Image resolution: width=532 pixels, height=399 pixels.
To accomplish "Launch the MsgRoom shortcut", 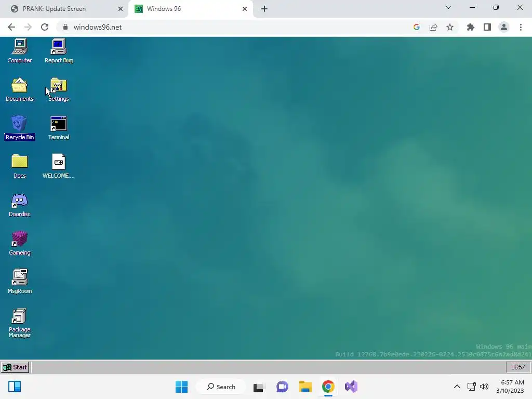I will (20, 282).
